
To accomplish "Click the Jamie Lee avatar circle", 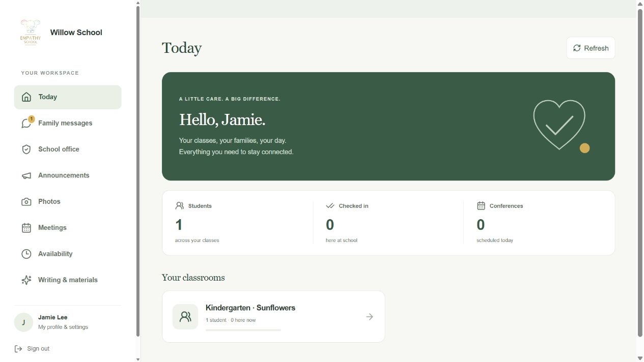I will click(x=23, y=322).
